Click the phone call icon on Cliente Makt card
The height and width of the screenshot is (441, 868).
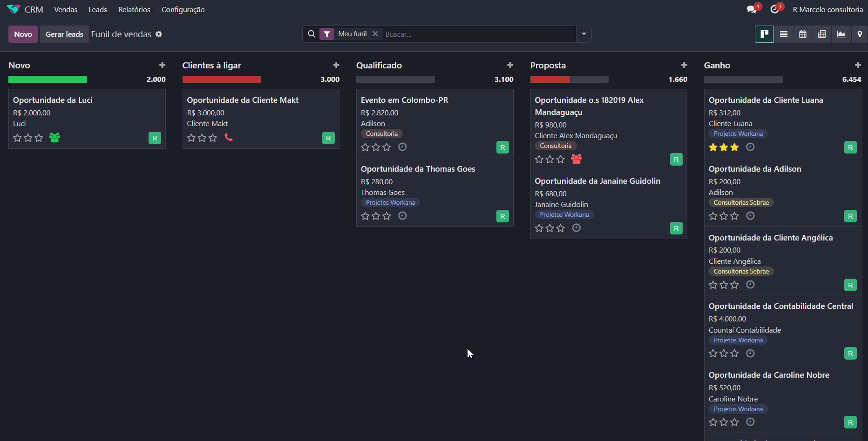tap(229, 137)
